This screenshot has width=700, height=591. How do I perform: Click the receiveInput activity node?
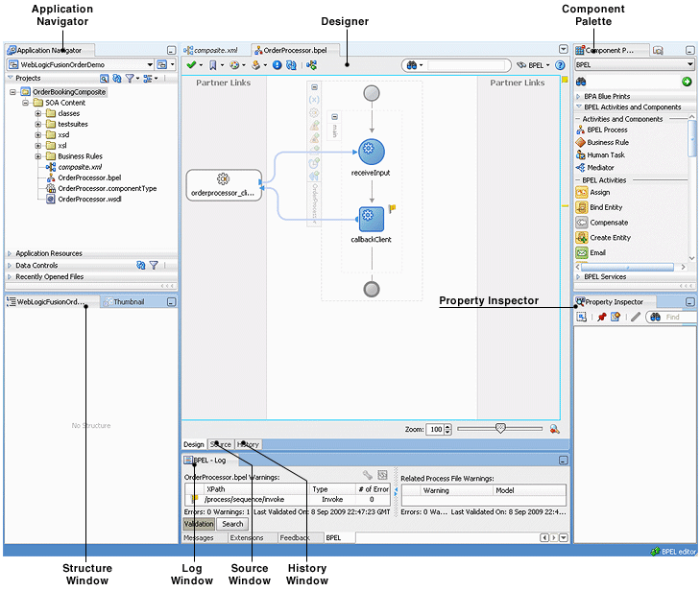coord(371,152)
